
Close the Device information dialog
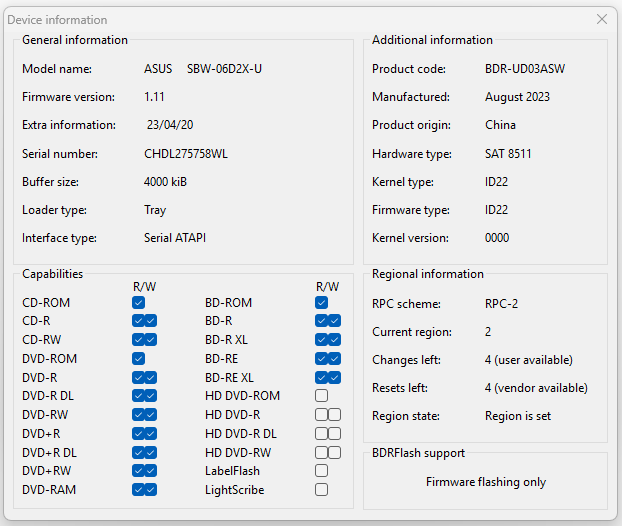pos(602,19)
